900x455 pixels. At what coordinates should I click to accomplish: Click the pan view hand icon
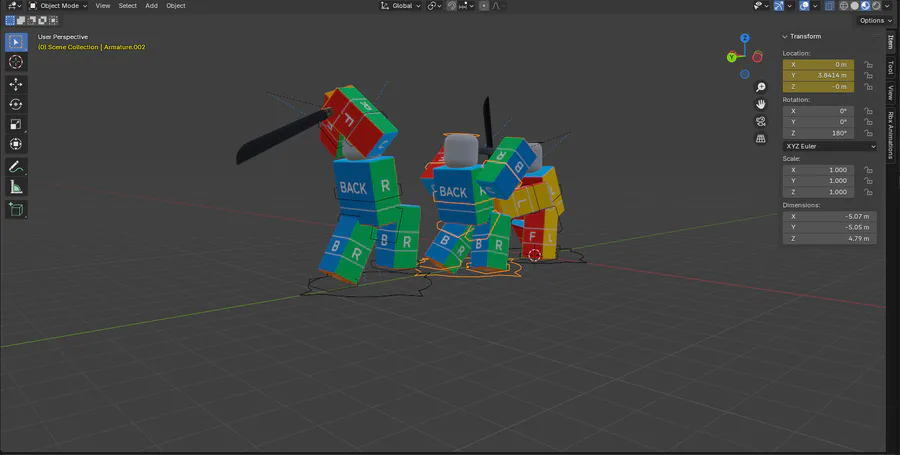tap(761, 104)
